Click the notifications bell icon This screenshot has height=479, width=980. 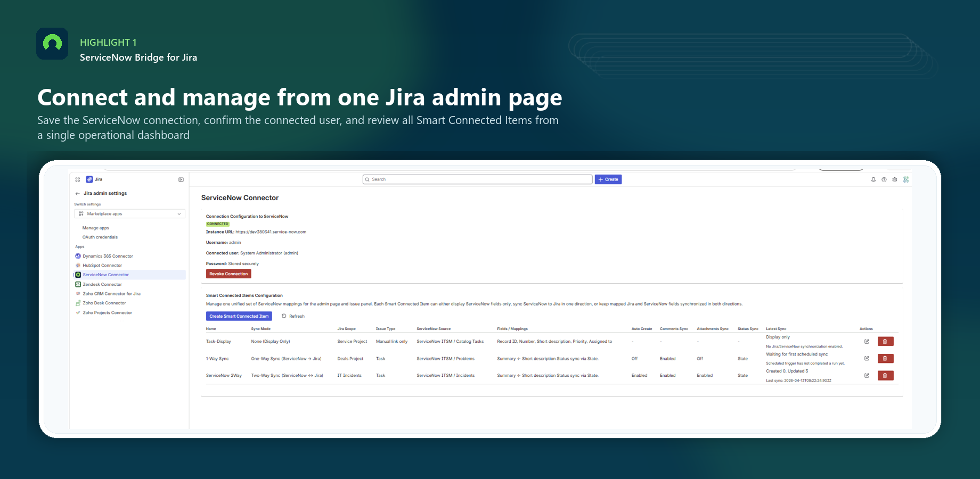point(873,179)
